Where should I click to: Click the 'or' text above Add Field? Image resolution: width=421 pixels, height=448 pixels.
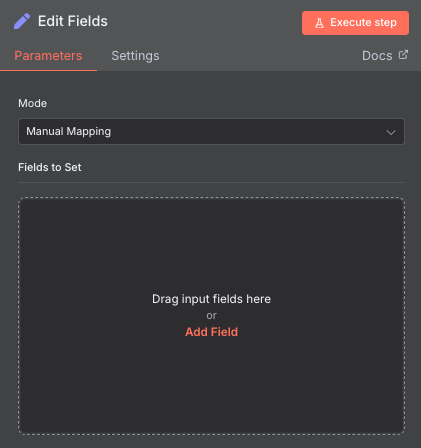tap(211, 315)
